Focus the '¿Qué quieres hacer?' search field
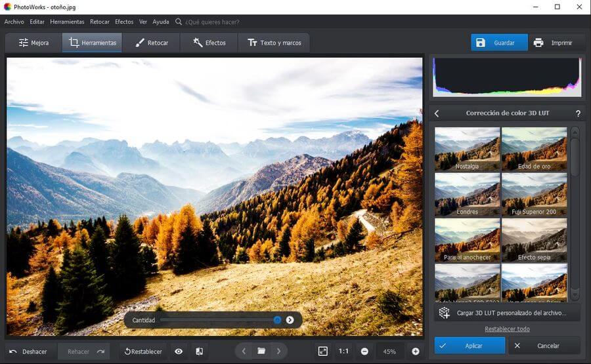 tap(212, 22)
